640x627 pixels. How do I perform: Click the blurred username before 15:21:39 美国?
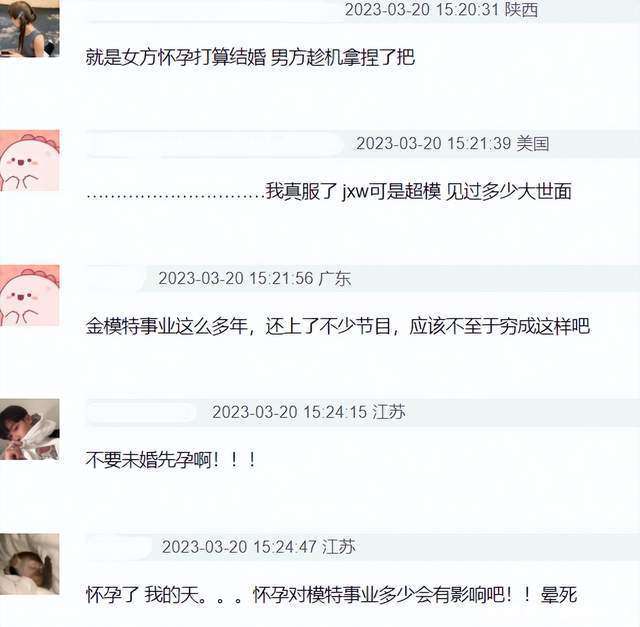[x=214, y=144]
